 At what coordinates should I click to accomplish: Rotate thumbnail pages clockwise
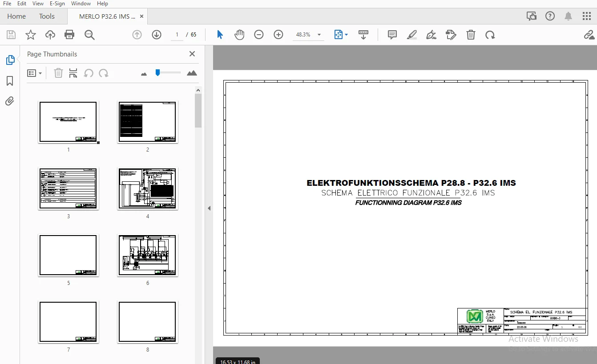104,73
